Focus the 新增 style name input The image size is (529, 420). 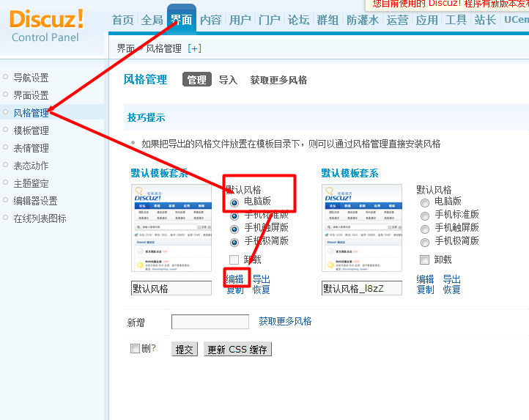click(210, 322)
